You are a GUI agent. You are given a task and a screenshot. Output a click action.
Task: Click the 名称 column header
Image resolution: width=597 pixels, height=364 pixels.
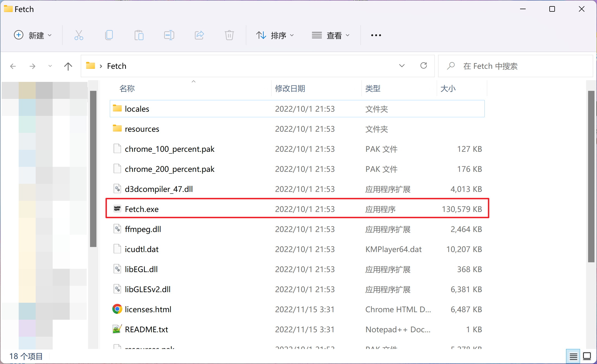tap(127, 89)
